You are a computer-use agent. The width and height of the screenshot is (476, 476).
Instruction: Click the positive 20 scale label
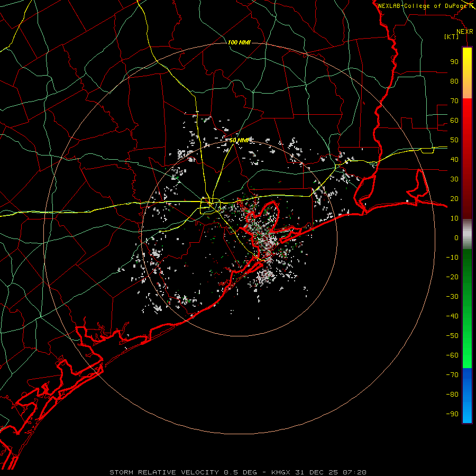point(454,199)
